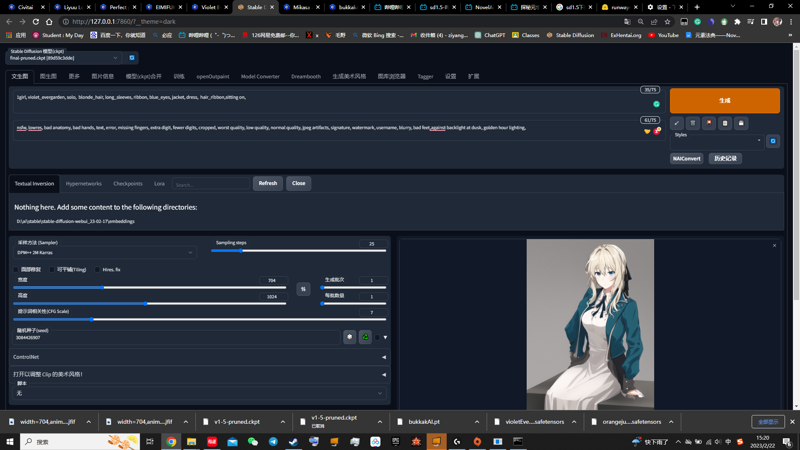This screenshot has height=450, width=800.
Task: Click the arrow icon to read last generation parameters
Action: coord(677,123)
